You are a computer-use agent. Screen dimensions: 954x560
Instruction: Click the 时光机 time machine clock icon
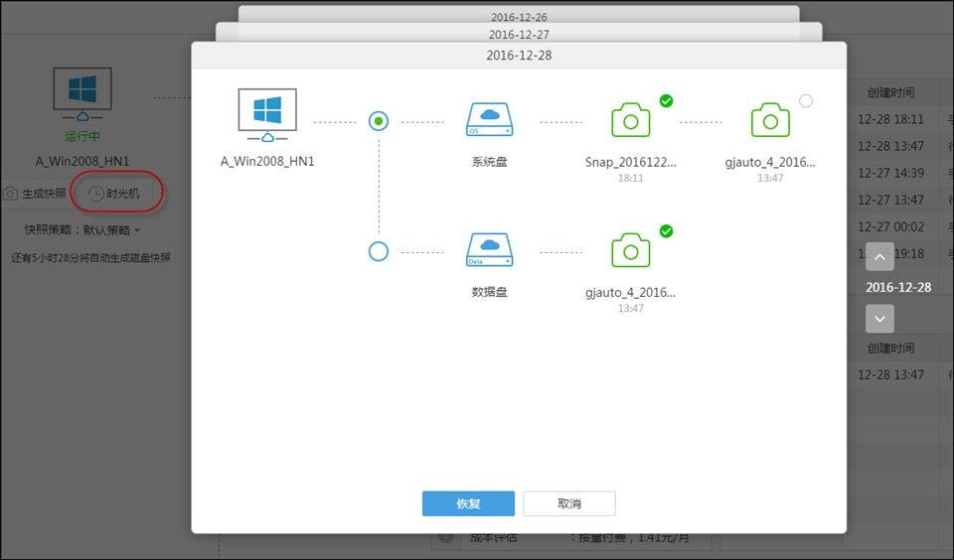point(96,194)
